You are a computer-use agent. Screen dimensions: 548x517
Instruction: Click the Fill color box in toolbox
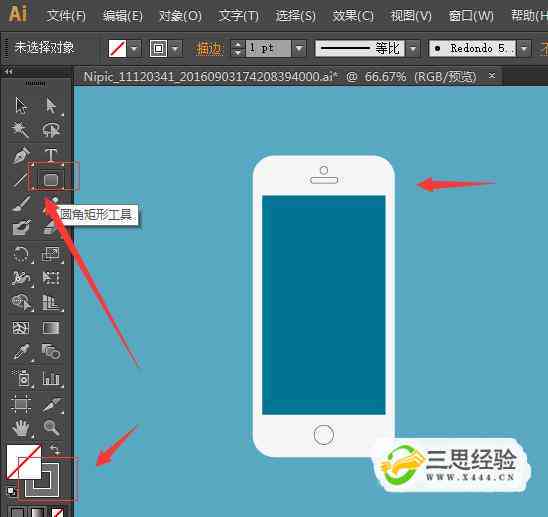24,462
